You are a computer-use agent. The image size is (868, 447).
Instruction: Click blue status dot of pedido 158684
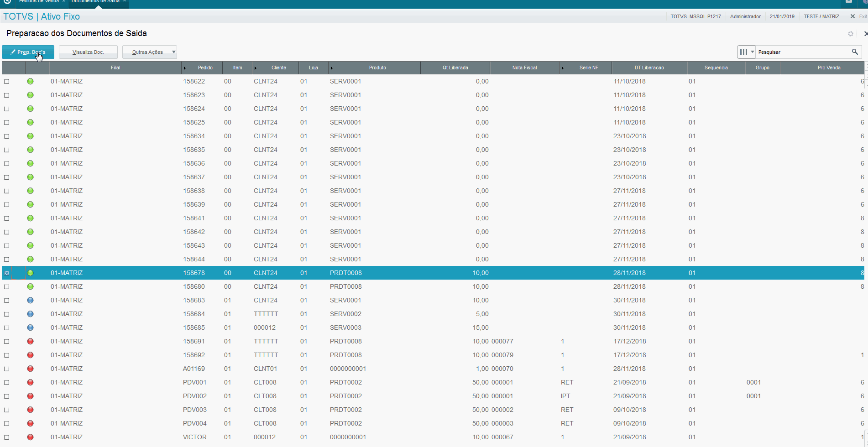tap(30, 314)
